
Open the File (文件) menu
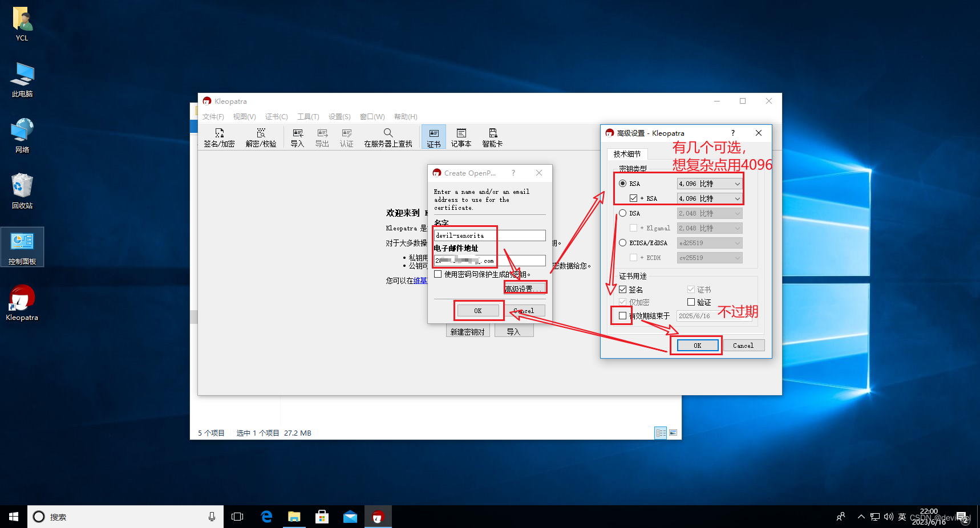213,117
